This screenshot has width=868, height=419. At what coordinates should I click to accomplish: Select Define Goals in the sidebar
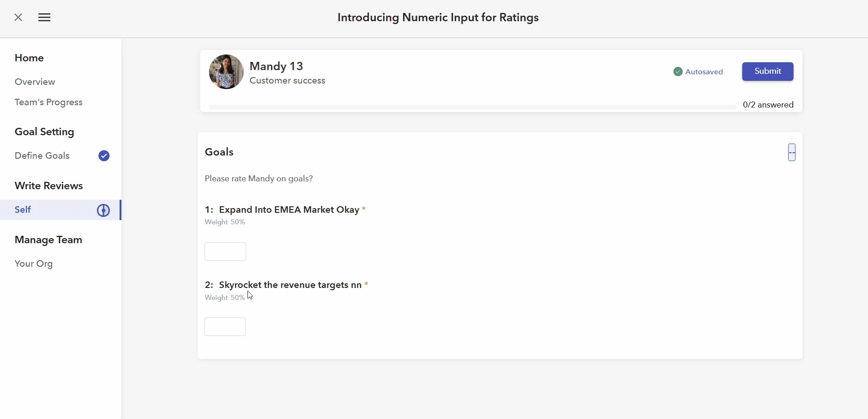[x=42, y=156]
